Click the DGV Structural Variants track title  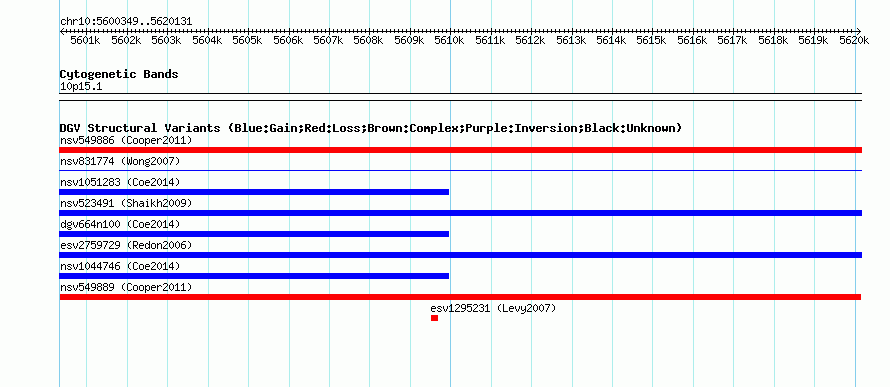(371, 128)
